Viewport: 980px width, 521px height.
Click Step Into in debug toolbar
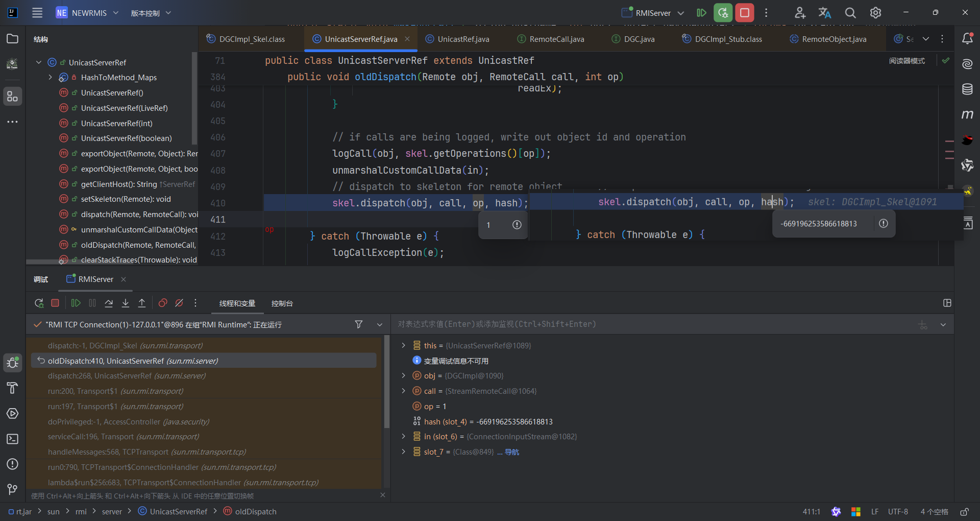[126, 303]
